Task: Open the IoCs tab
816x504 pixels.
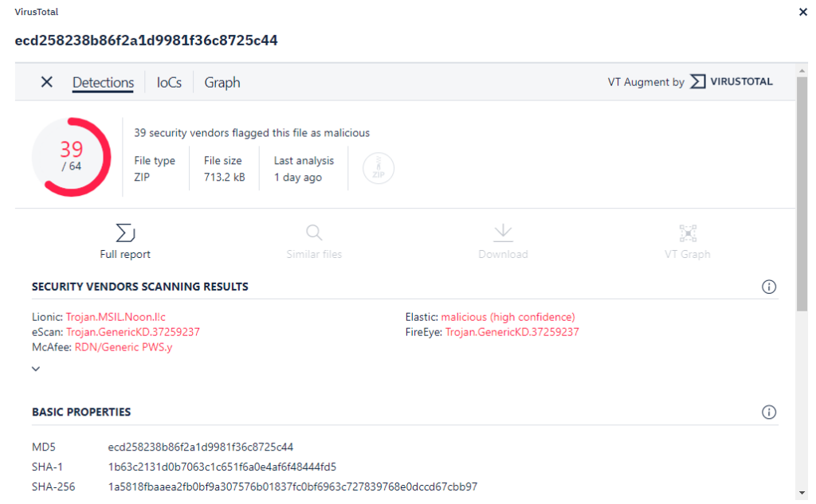Action: pyautogui.click(x=169, y=82)
